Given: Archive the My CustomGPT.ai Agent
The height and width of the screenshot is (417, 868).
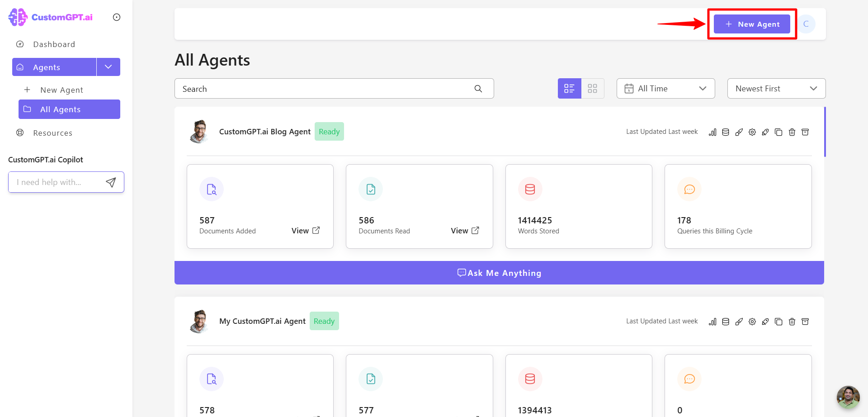Looking at the screenshot, I should coord(805,322).
